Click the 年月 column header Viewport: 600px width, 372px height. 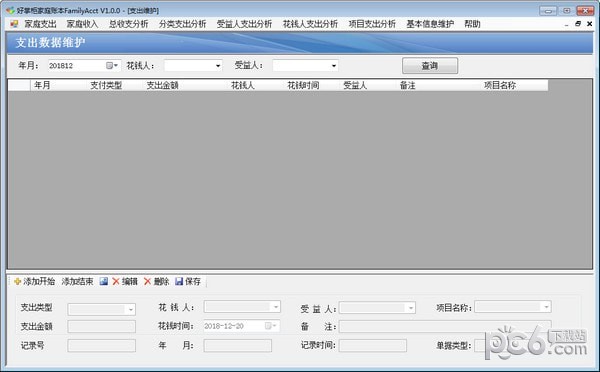[59, 85]
